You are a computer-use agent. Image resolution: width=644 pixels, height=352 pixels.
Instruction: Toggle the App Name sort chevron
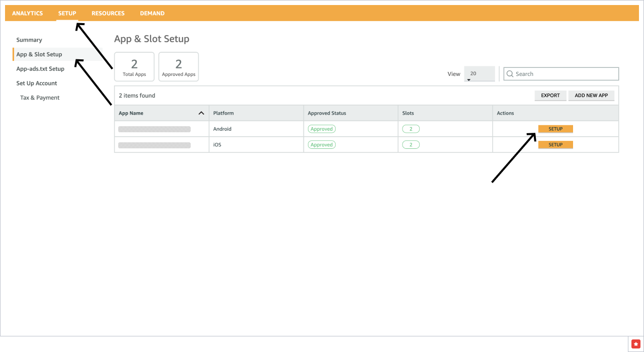(201, 113)
